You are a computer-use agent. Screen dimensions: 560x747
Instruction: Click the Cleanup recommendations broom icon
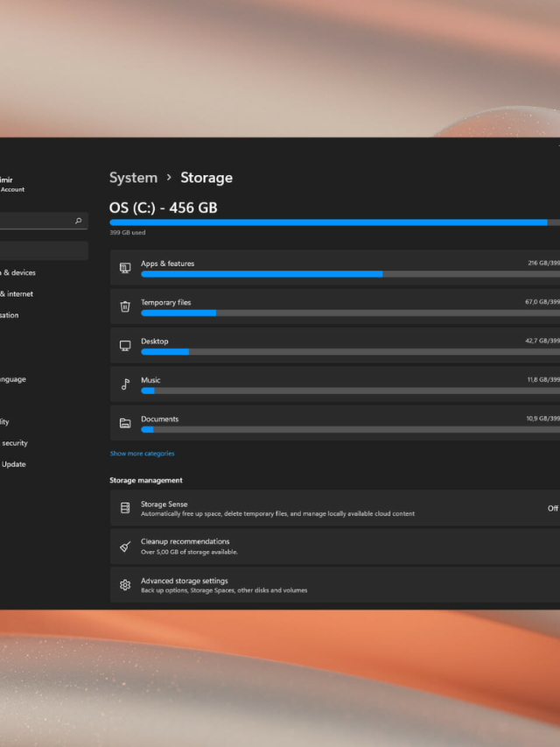point(125,546)
